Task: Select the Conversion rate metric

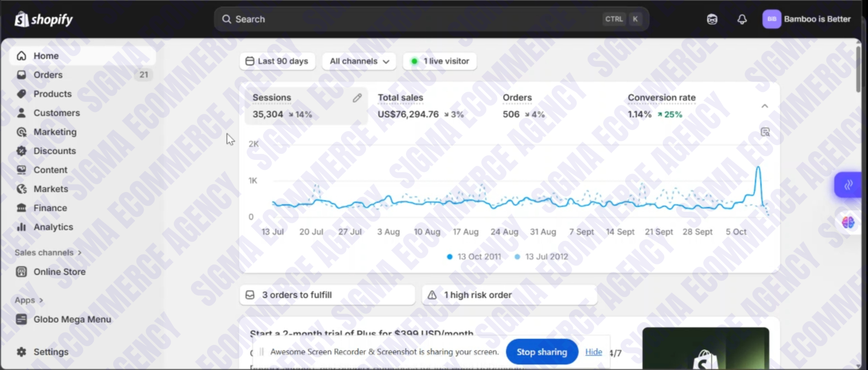Action: 661,106
